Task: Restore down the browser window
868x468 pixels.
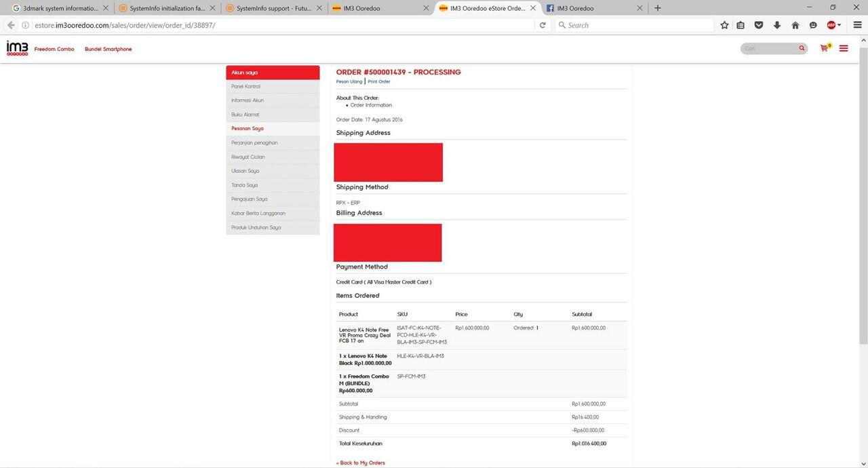Action: pyautogui.click(x=833, y=7)
